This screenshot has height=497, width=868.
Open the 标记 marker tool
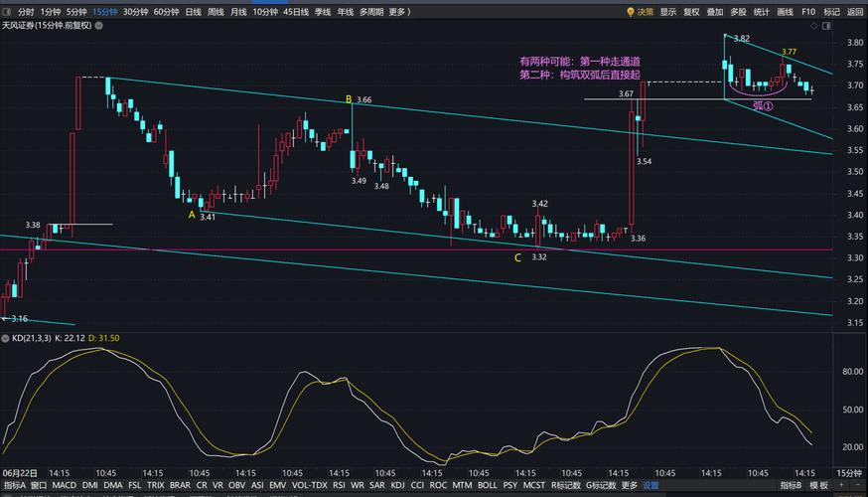point(831,12)
